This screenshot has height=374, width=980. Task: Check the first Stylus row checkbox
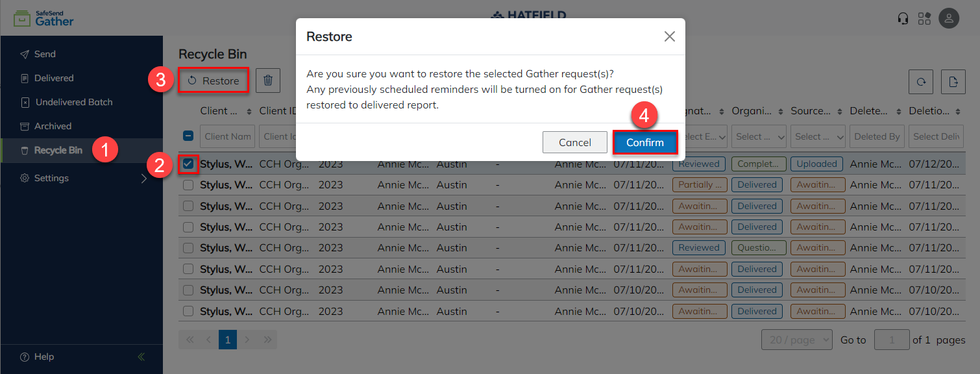pyautogui.click(x=188, y=164)
